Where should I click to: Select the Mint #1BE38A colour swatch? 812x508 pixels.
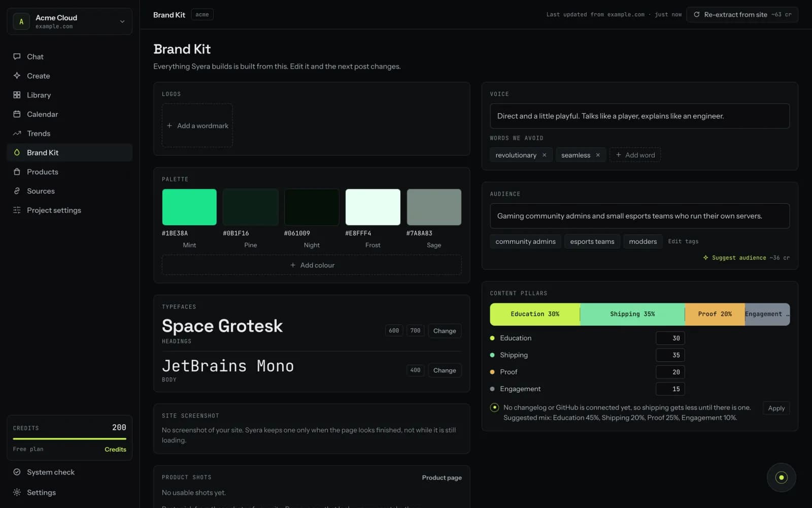(189, 207)
